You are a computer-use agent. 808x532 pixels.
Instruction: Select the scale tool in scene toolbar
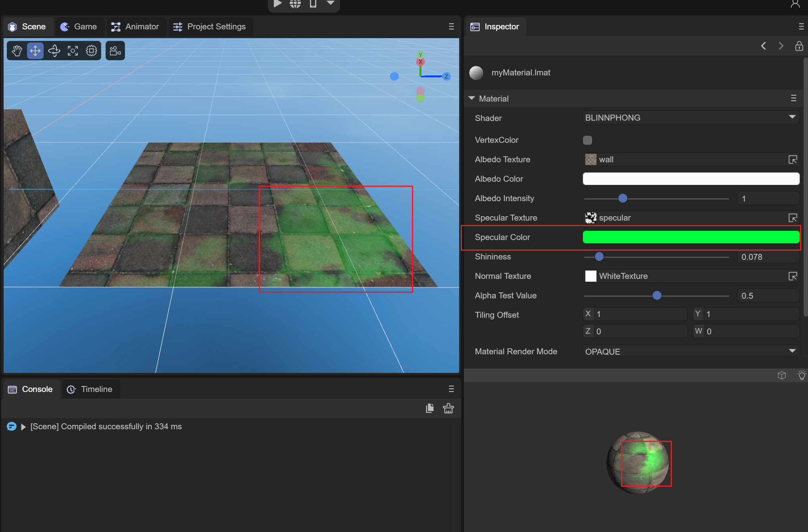tap(73, 51)
